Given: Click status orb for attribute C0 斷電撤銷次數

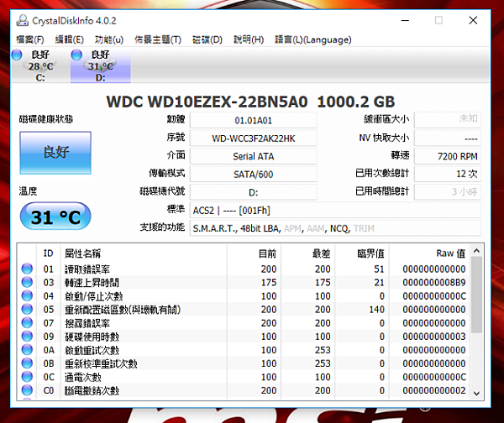Looking at the screenshot, I should pos(27,390).
